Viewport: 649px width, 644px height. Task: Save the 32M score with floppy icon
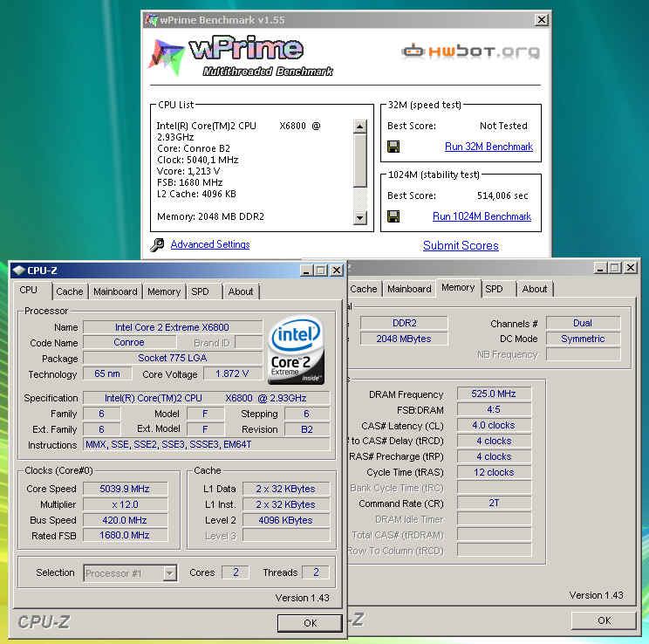pyautogui.click(x=393, y=147)
